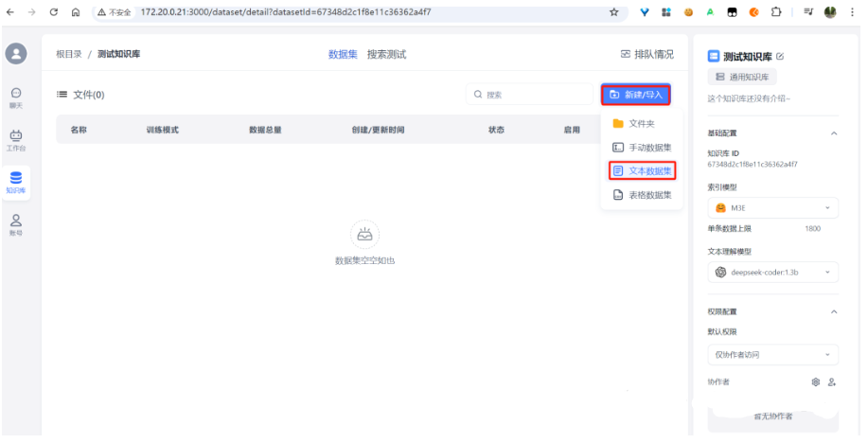
Task: Open the 排队情况 queue status
Action: click(647, 54)
